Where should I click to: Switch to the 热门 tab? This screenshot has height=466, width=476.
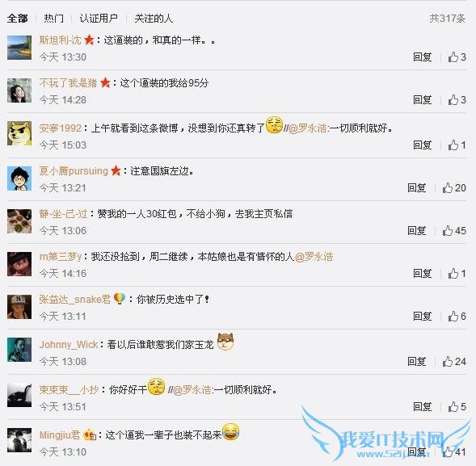point(53,19)
